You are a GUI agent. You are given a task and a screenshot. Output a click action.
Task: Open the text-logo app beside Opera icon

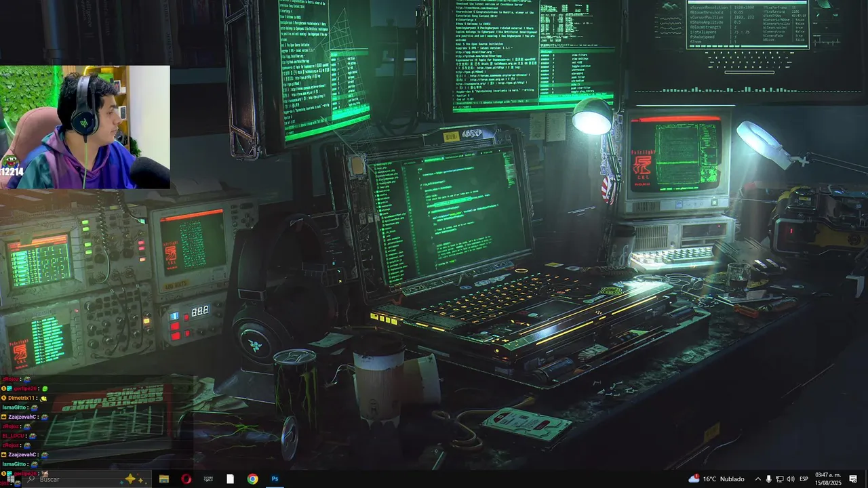[x=208, y=479]
